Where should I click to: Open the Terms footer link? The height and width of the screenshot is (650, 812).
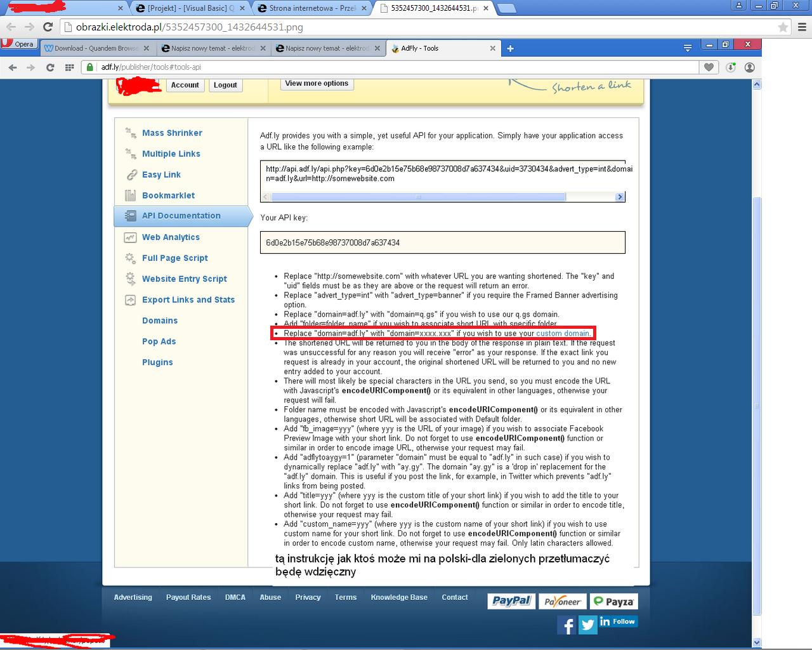pos(346,597)
